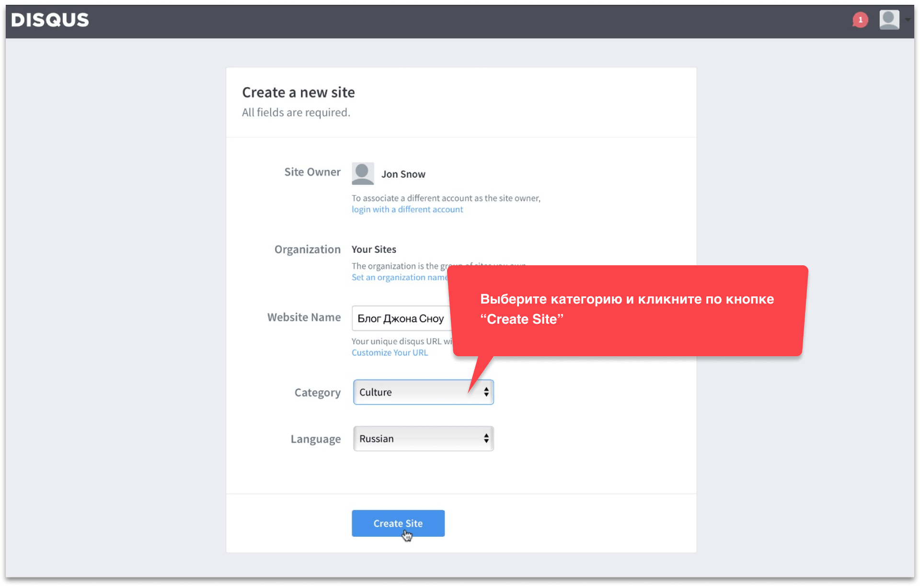Click the 'Create a new site' heading

tap(298, 92)
